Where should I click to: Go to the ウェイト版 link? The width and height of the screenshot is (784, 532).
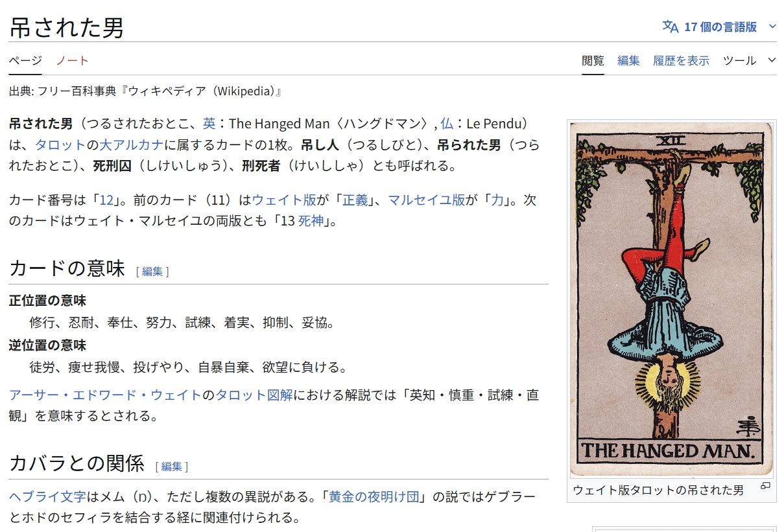[284, 200]
